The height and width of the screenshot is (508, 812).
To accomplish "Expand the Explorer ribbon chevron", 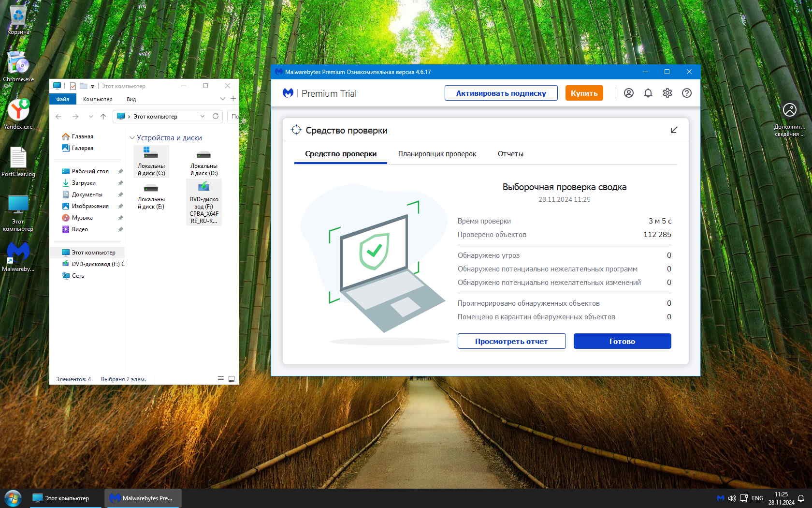I will click(x=222, y=99).
